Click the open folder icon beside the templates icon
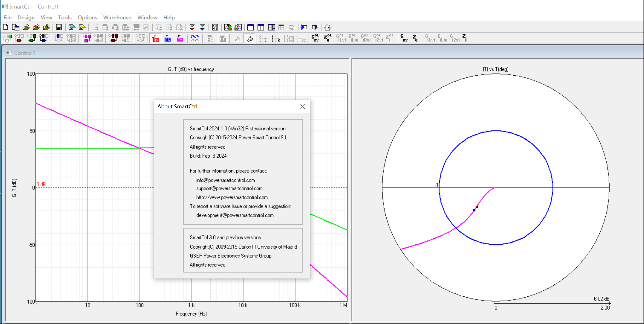 pos(26,27)
